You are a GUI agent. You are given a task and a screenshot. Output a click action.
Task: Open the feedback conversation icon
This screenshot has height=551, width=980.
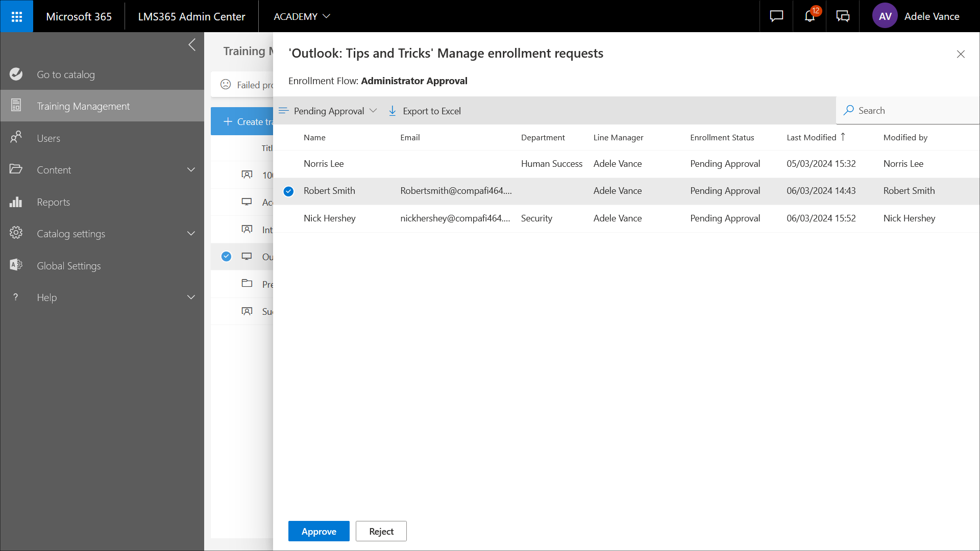click(x=843, y=16)
